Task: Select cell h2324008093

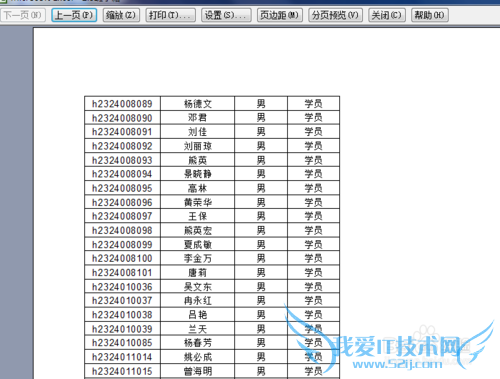Action: coord(122,160)
